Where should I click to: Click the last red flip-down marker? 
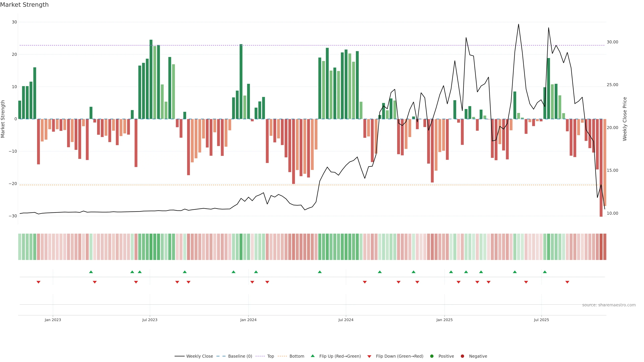pos(567,282)
